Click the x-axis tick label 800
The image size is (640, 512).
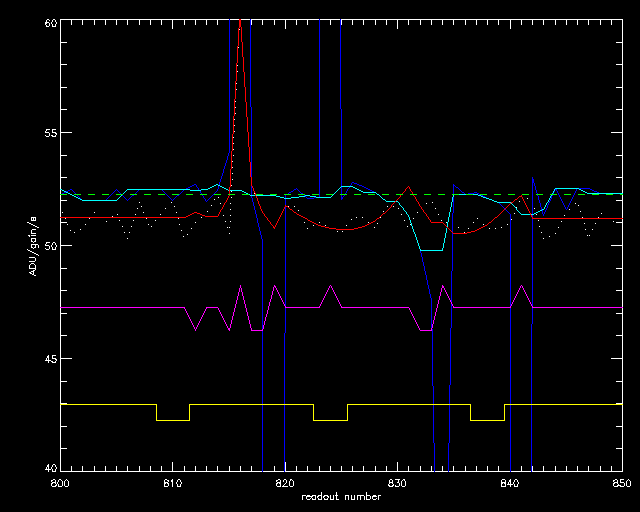(60, 484)
